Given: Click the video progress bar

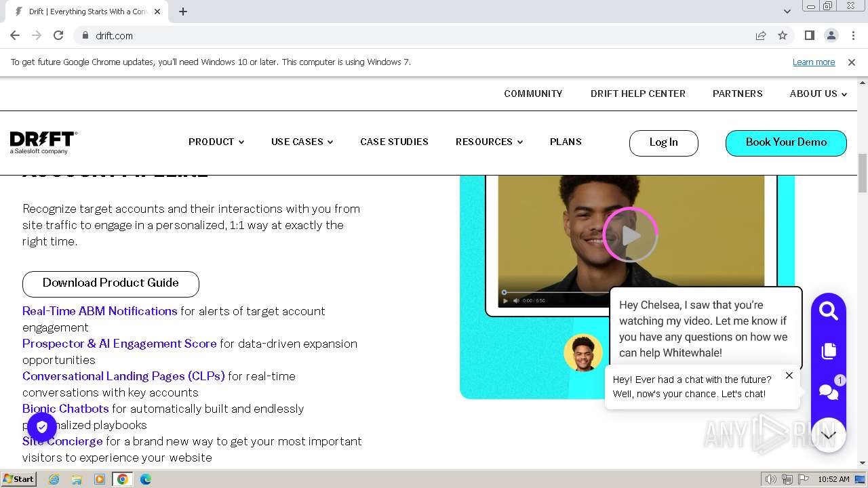Looking at the screenshot, I should (x=556, y=292).
